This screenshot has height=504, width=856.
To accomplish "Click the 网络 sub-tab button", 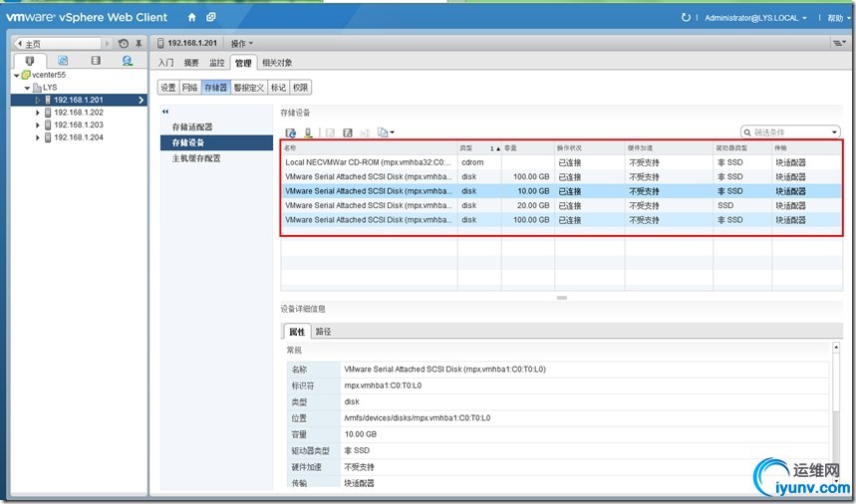I will coord(190,88).
